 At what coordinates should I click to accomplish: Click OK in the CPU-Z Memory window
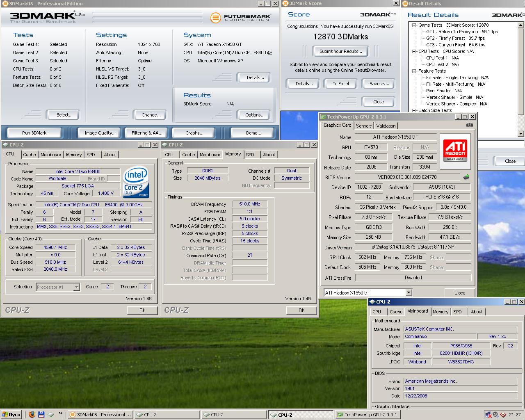(301, 310)
